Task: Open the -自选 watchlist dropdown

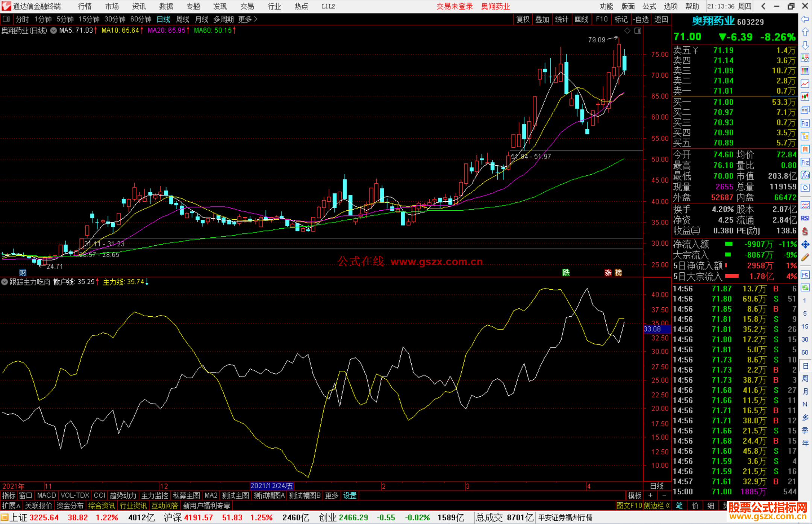Action: click(x=641, y=19)
